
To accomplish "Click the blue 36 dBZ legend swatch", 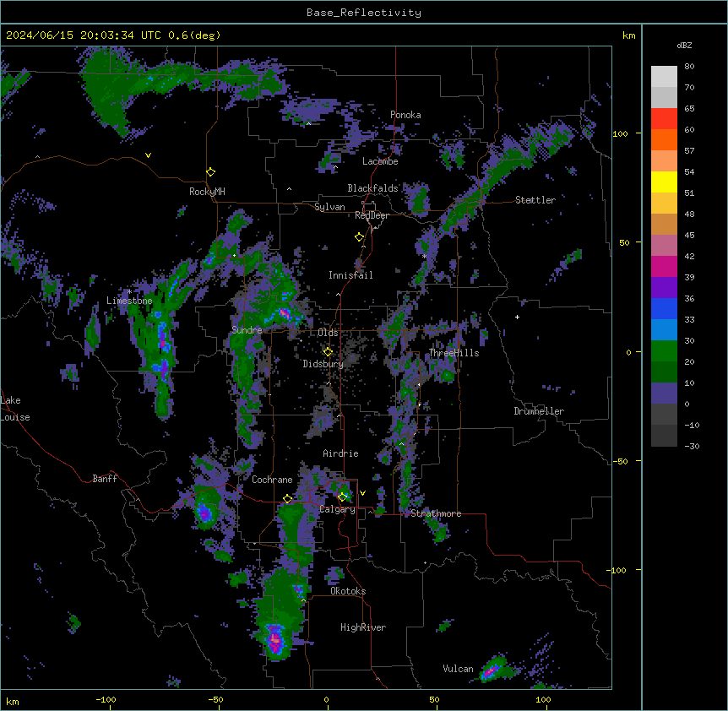I will coord(664,308).
